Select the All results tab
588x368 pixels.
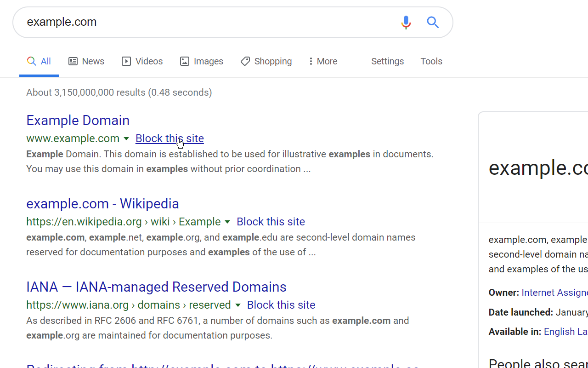[x=39, y=62]
